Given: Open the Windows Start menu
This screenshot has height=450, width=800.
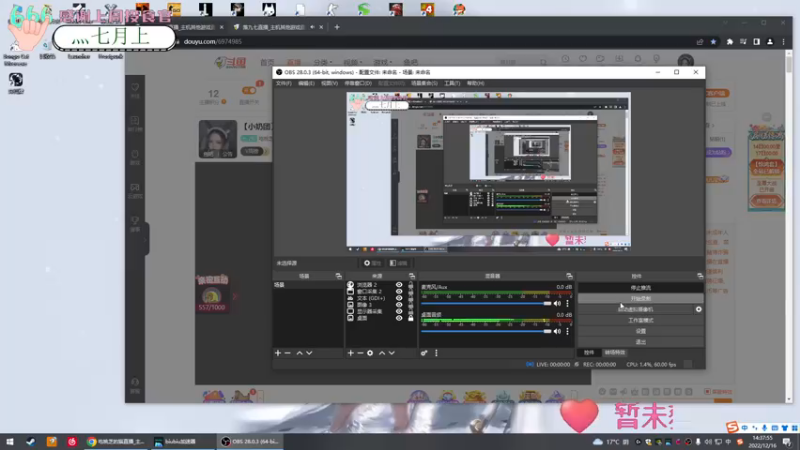Looking at the screenshot, I should [10, 441].
